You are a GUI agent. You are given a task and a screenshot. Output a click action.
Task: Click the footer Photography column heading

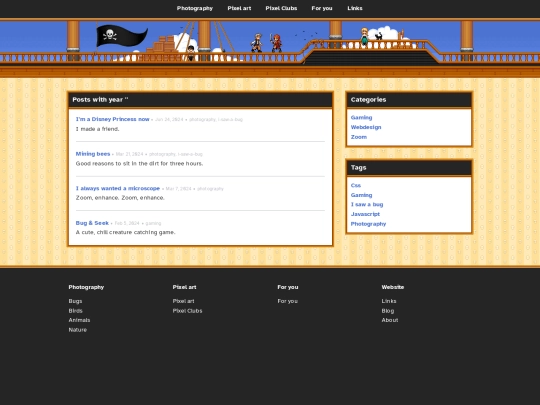tap(86, 287)
